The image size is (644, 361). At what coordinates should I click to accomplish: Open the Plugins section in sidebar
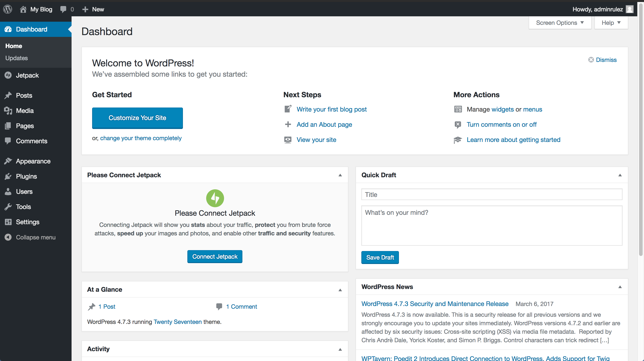coord(26,176)
